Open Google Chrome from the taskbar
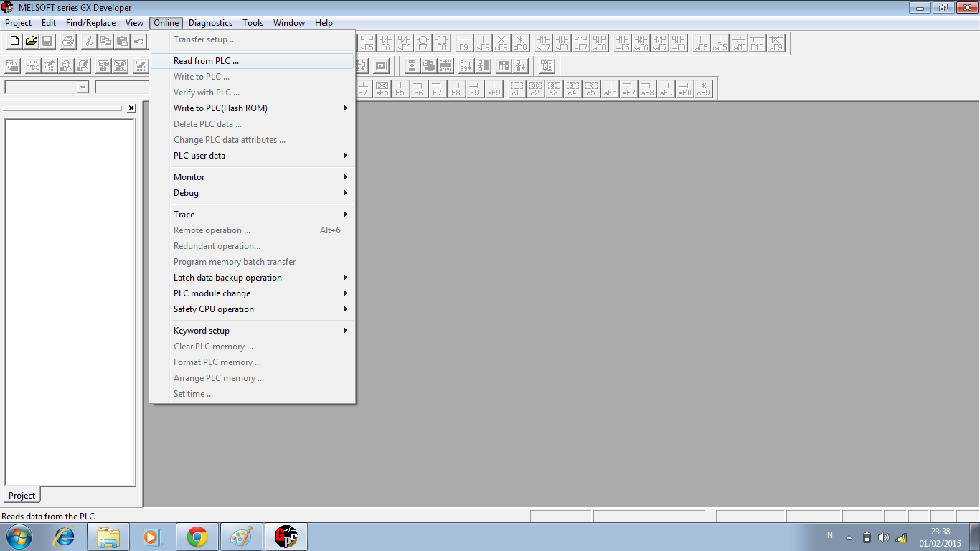Screen dimensions: 980x551 point(197,537)
